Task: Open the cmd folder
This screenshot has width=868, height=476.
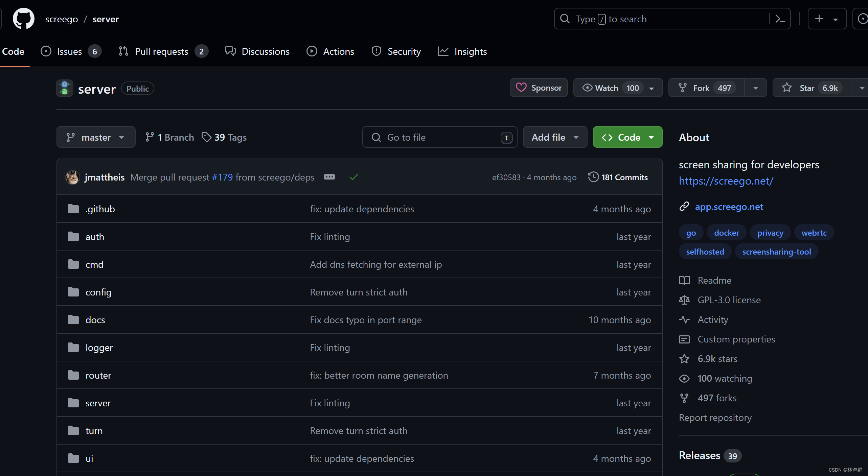Action: pos(94,264)
